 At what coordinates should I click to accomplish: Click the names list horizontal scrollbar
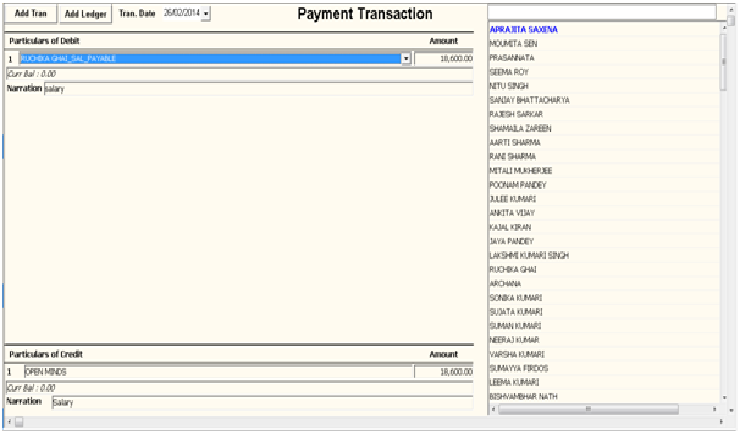click(x=600, y=409)
